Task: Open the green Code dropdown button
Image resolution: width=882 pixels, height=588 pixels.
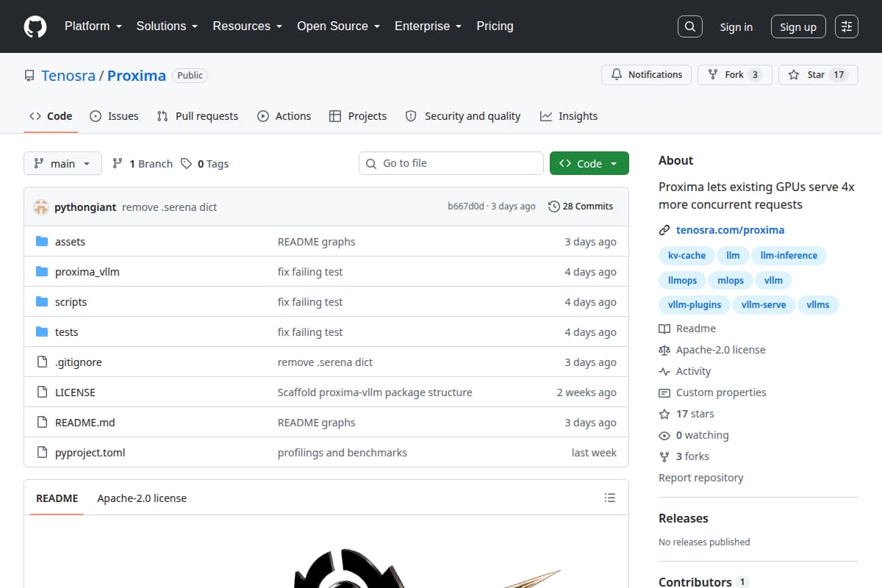Action: coord(589,164)
